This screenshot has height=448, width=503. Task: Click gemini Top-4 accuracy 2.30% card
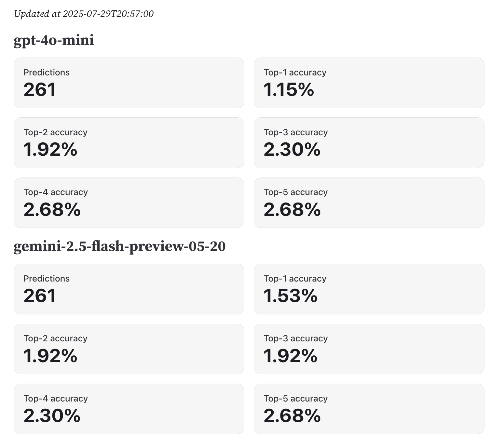[129, 409]
